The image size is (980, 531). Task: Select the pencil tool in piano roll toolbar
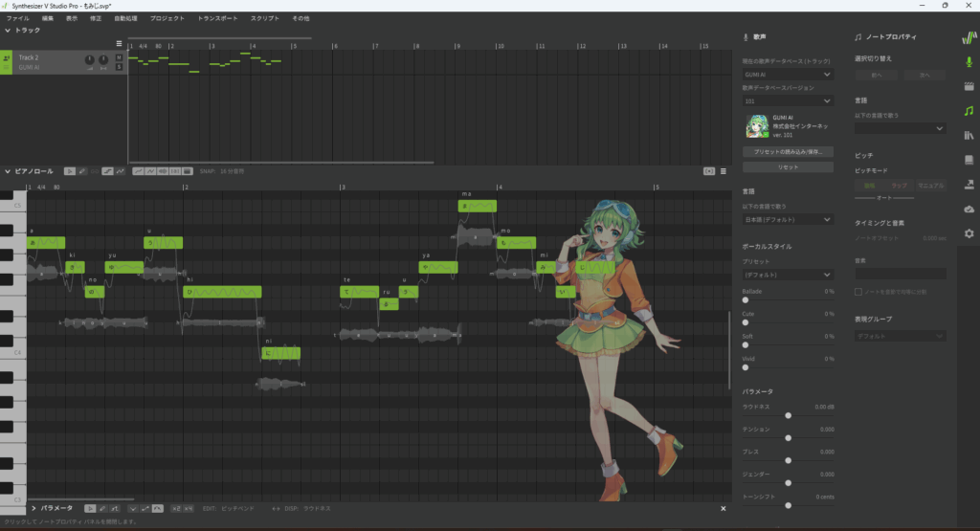click(82, 171)
